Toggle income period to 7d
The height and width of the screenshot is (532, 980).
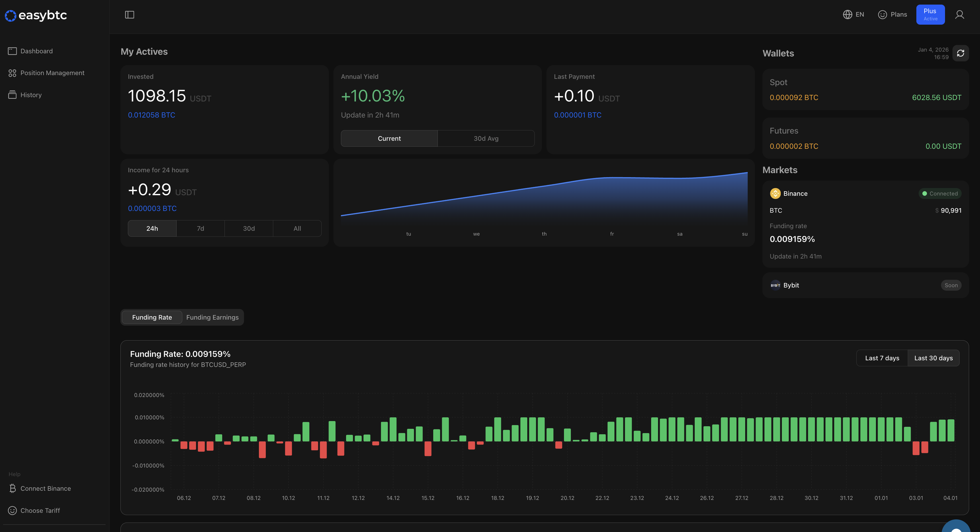click(x=200, y=228)
